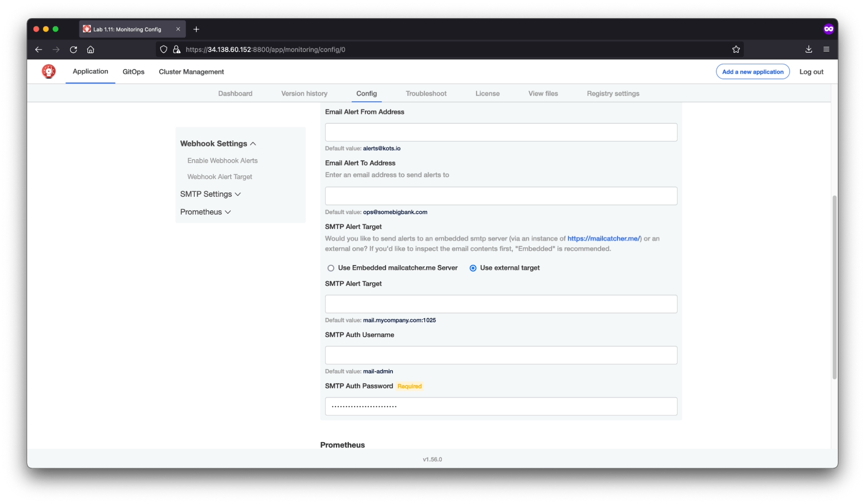
Task: Select the Lab 1.11: Monitoring Config browser tab
Action: [132, 29]
